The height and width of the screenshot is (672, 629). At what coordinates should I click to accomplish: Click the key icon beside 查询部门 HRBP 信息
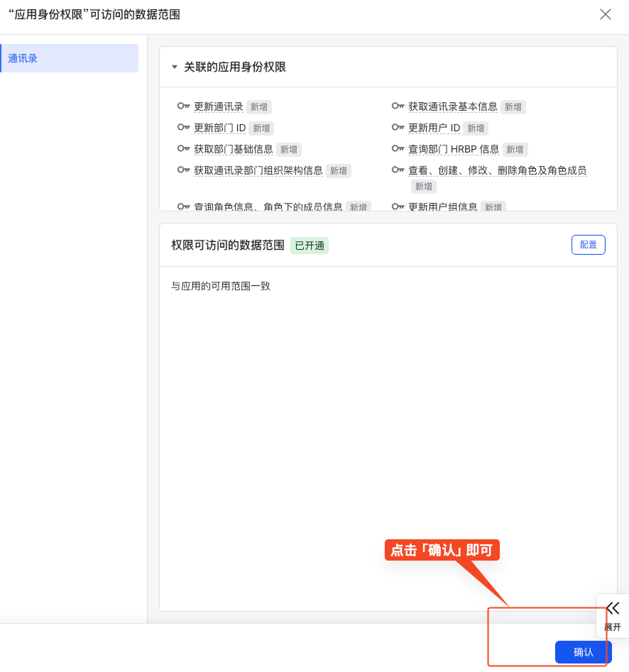point(398,149)
